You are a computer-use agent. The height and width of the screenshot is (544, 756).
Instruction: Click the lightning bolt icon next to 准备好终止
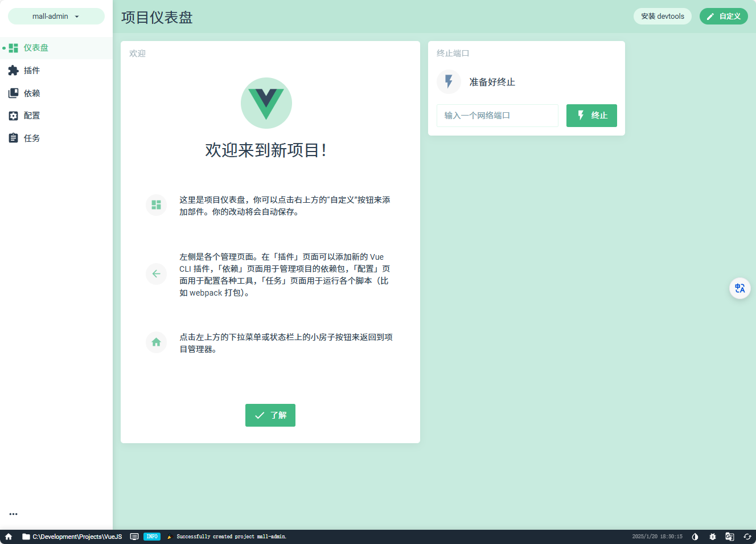(x=449, y=82)
